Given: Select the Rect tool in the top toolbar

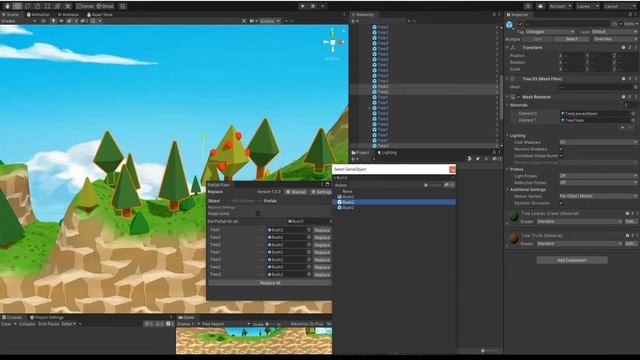Looking at the screenshot, I should pyautogui.click(x=47, y=6).
